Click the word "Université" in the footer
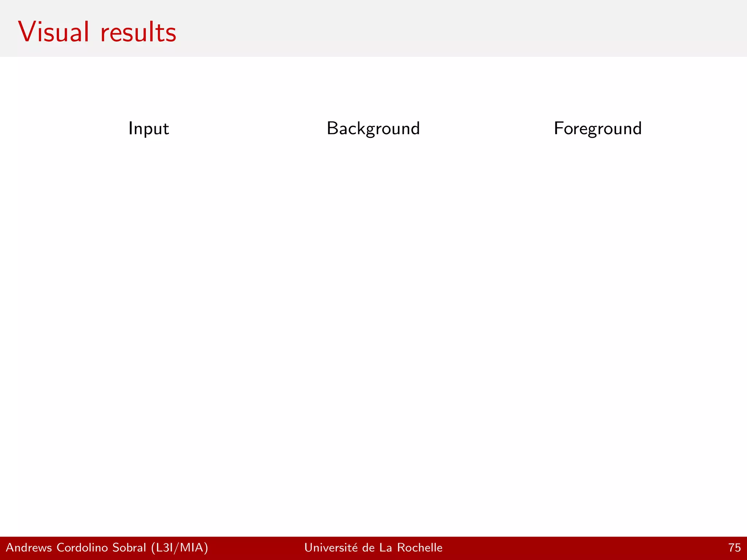Image resolution: width=747 pixels, height=560 pixels. click(331, 548)
